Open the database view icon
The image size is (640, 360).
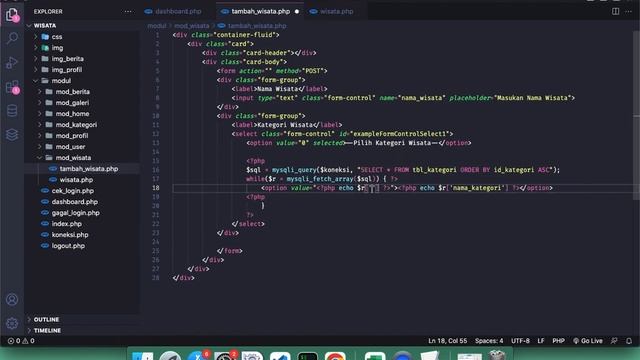12,111
